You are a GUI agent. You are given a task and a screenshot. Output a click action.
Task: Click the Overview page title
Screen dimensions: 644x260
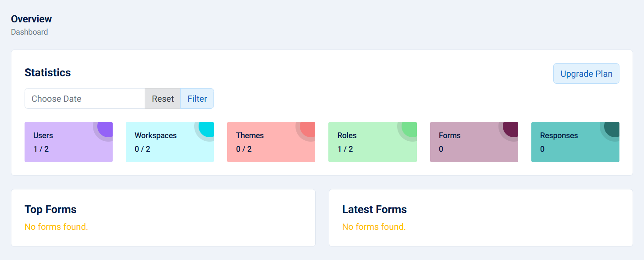(x=32, y=19)
